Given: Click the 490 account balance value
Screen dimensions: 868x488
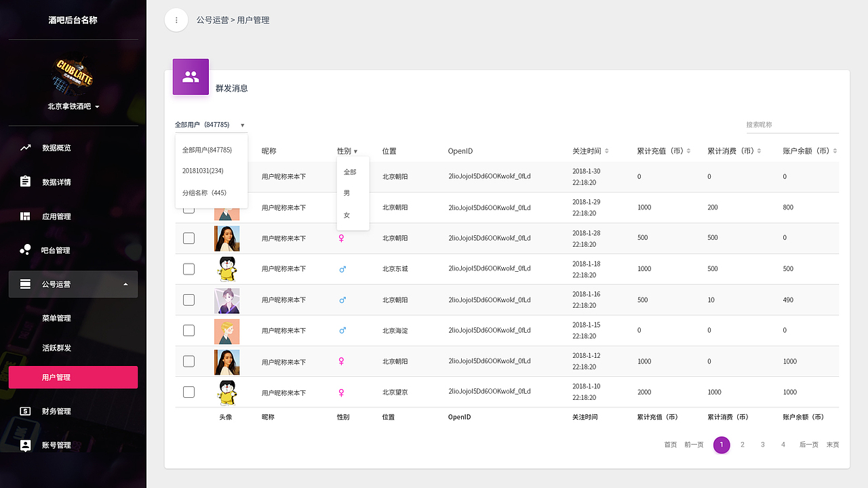Looking at the screenshot, I should click(x=788, y=300).
